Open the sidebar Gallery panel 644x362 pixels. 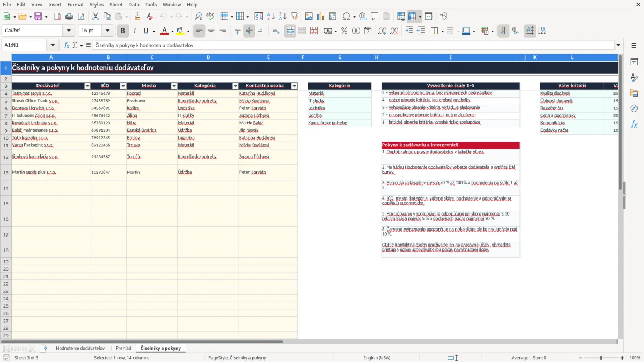click(x=634, y=93)
